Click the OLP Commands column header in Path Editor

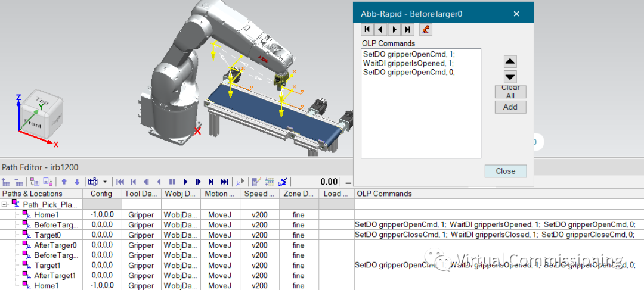tap(499, 194)
